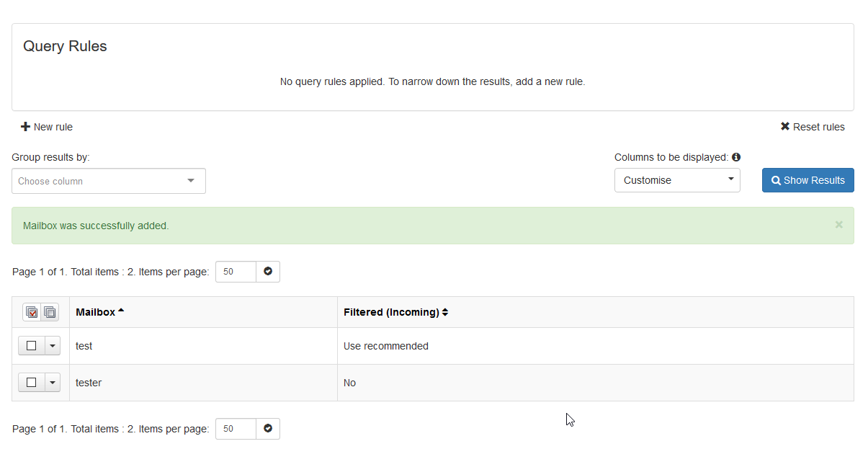Click the info icon beside Columns to be displayed
868x467 pixels.
(x=736, y=157)
